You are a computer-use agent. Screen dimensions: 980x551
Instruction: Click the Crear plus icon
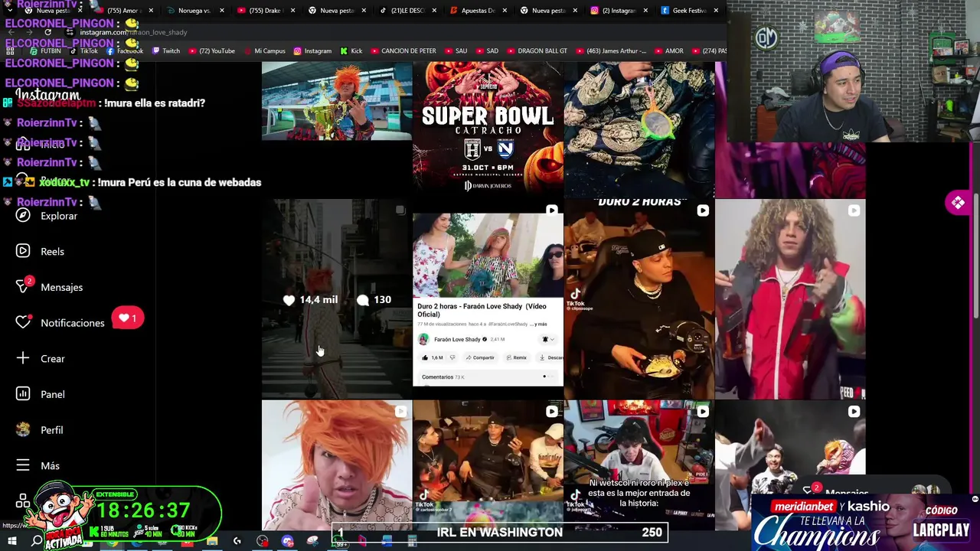[x=23, y=358]
